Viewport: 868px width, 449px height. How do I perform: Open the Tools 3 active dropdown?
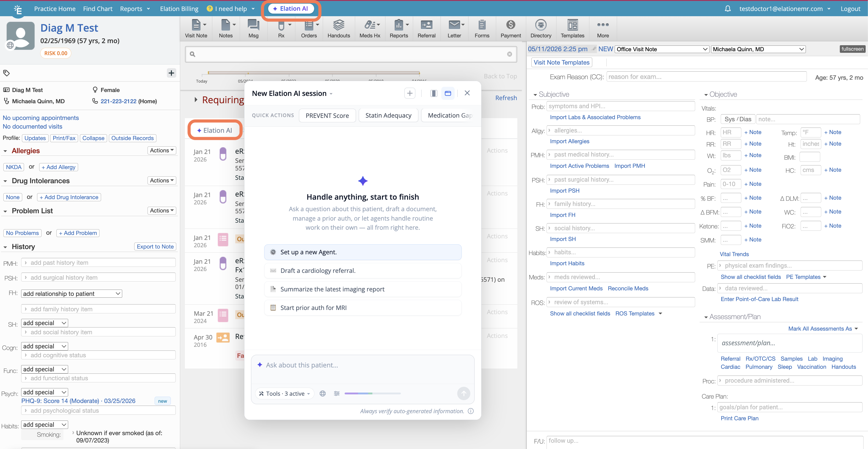(285, 394)
